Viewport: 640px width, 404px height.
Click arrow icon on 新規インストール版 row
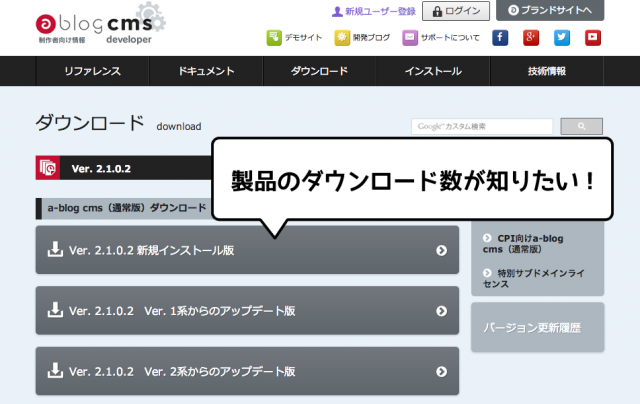pos(441,250)
